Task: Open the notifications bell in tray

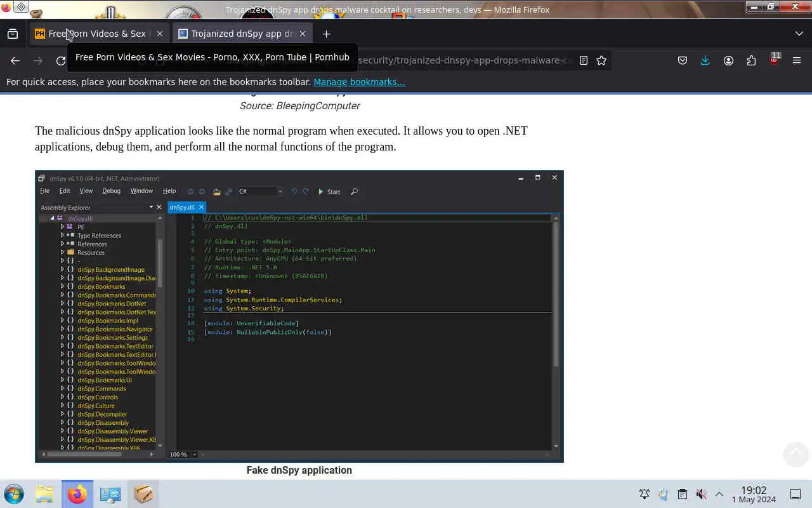Action: 645,494
